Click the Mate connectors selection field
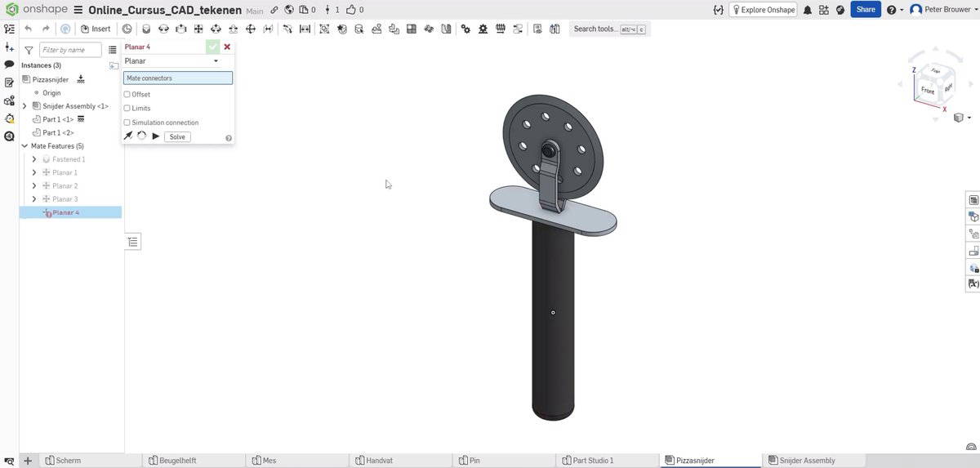This screenshot has width=980, height=468. coord(178,78)
